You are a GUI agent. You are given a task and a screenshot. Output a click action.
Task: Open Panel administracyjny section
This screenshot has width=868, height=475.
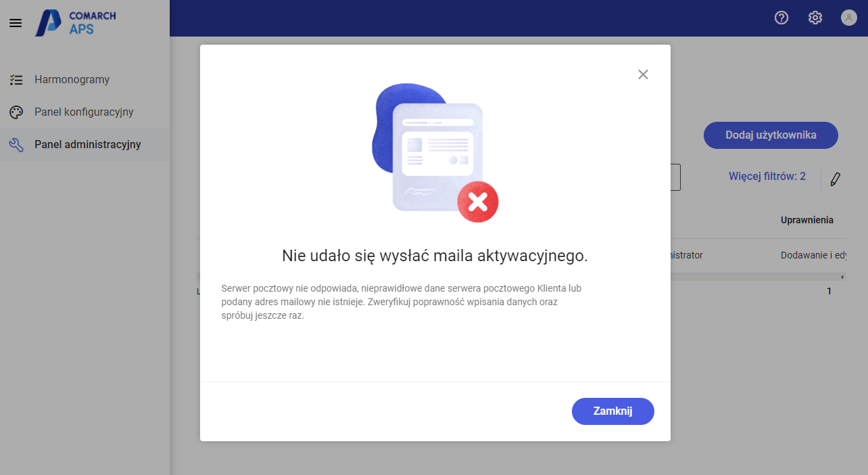(x=87, y=144)
